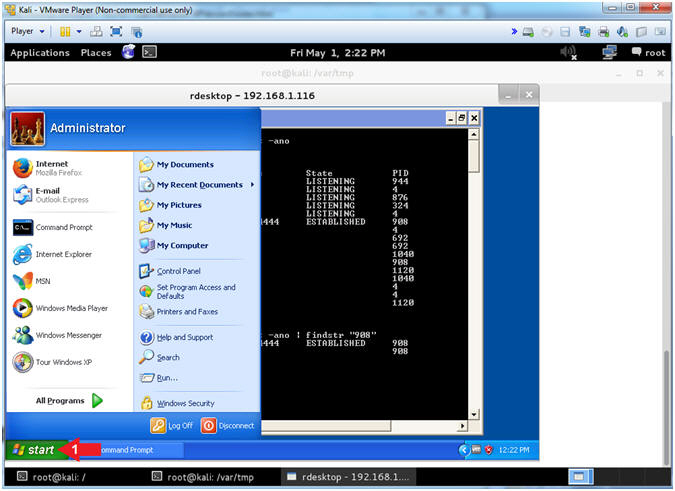Open Mozilla Firefox Internet shortcut
This screenshot has height=491, width=675.
[x=47, y=168]
